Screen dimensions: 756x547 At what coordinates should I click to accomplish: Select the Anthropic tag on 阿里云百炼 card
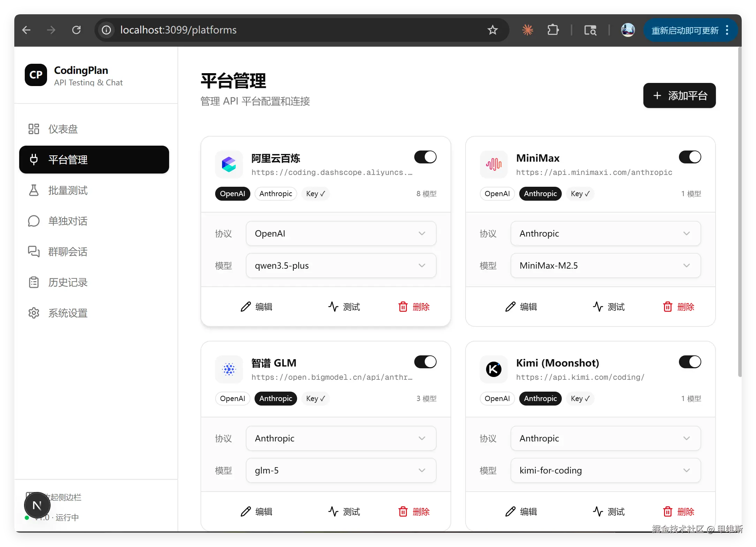click(x=275, y=194)
